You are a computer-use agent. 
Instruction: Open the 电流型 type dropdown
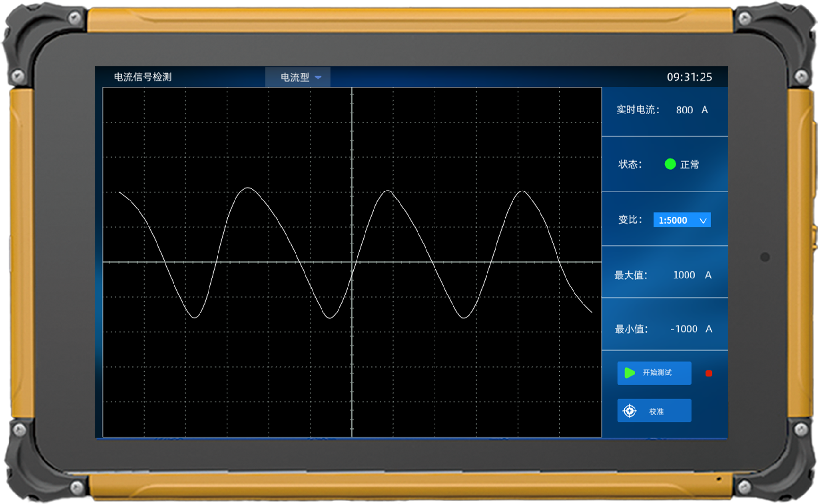point(297,77)
